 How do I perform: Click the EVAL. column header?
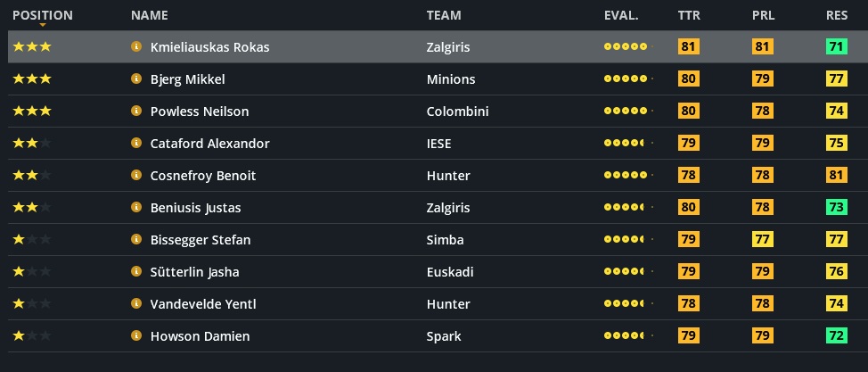point(621,15)
